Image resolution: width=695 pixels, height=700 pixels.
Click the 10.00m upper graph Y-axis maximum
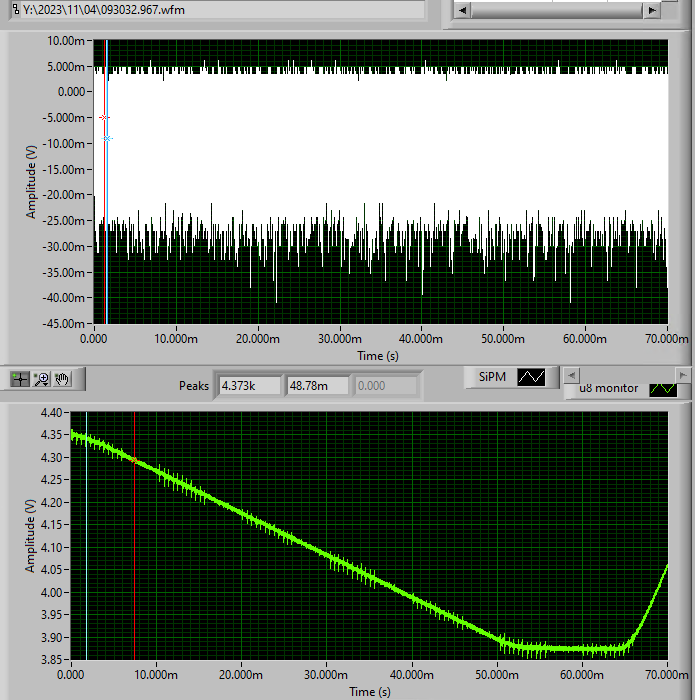(x=66, y=41)
